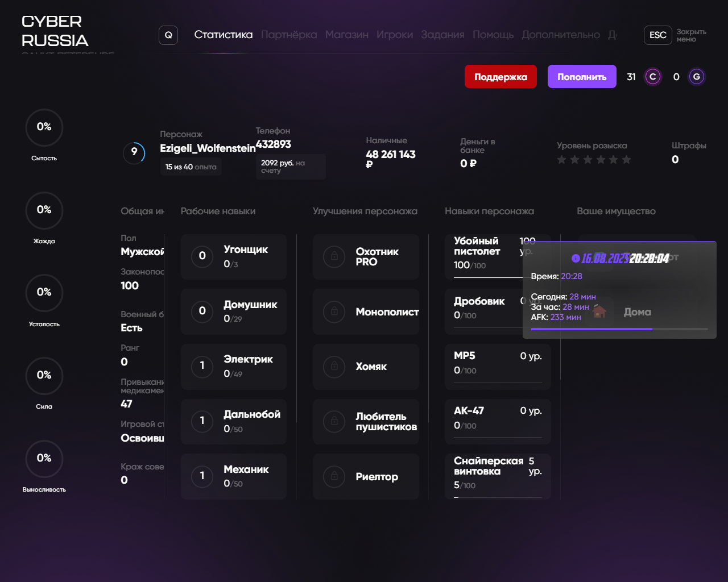Viewport: 728px width, 582px height.
Task: Click the Улучшения персонажа heading
Action: pos(365,211)
